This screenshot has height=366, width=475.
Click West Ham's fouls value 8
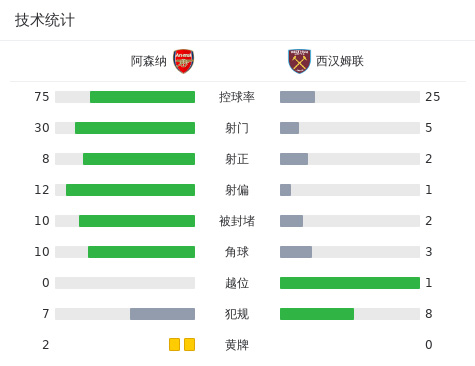(x=429, y=314)
